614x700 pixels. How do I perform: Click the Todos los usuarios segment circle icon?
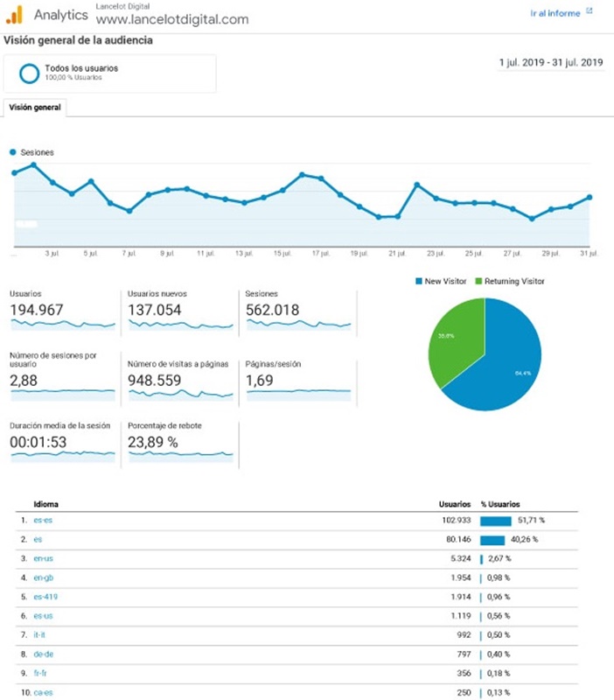point(29,73)
